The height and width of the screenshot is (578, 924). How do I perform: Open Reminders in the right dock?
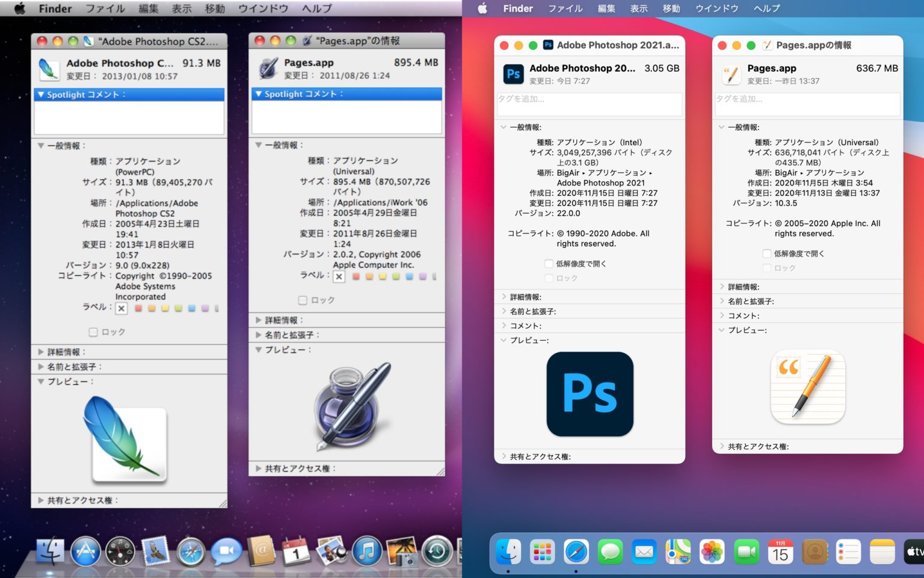[848, 552]
